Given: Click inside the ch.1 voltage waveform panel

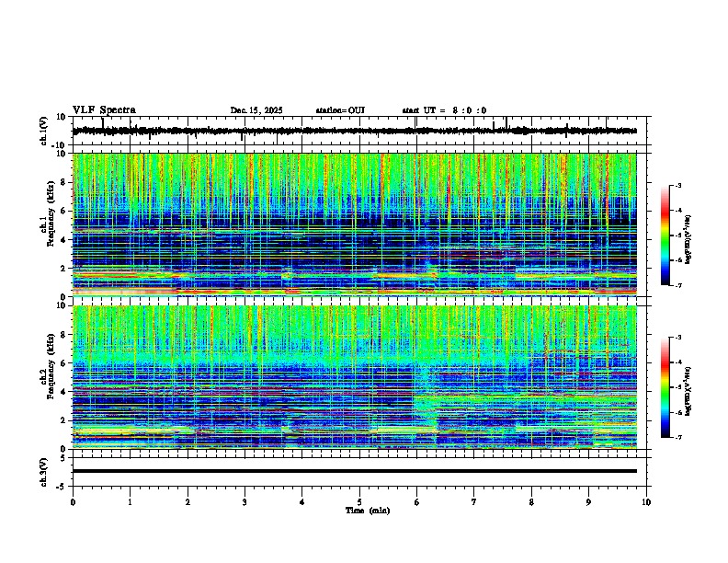Looking at the screenshot, I should [x=359, y=131].
